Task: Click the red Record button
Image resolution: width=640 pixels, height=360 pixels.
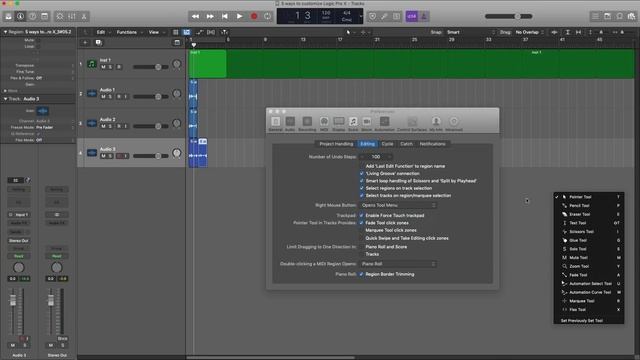Action: point(254,16)
